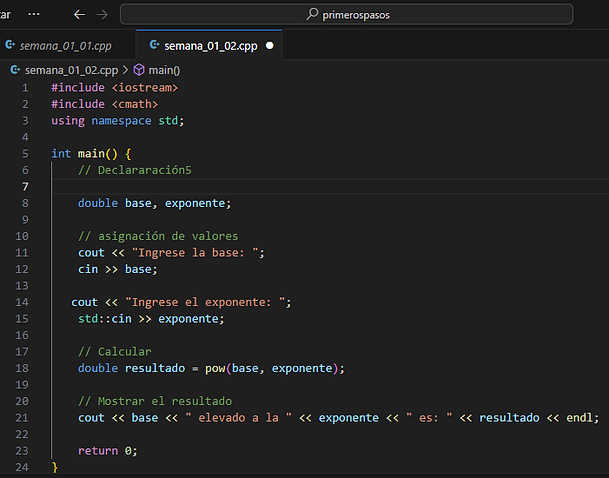Screen dimensions: 609x478
Task: Open the menu bar overflow ellipsis
Action: 35,14
